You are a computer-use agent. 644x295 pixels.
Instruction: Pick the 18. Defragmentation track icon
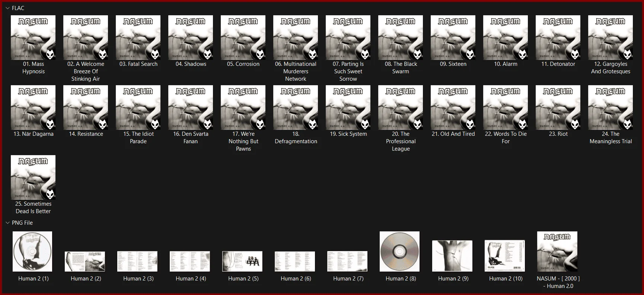(296, 108)
